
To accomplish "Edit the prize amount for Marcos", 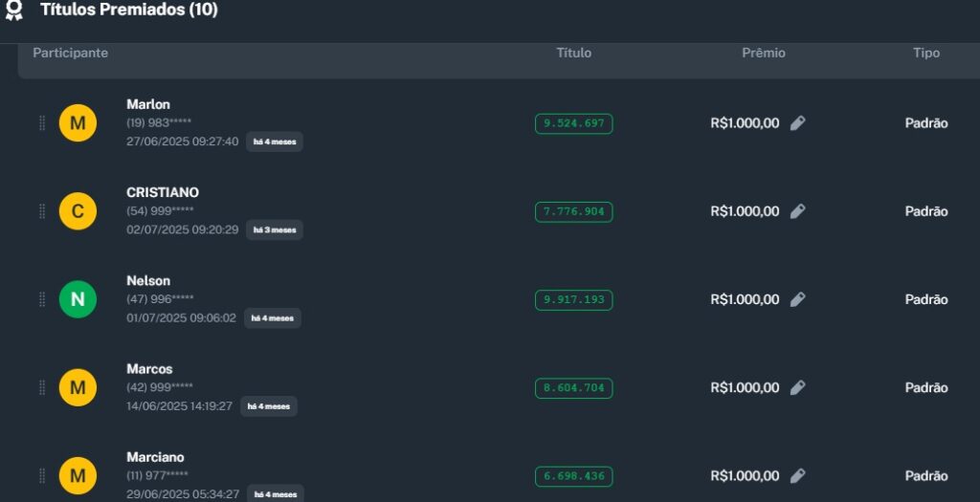I will [x=797, y=387].
